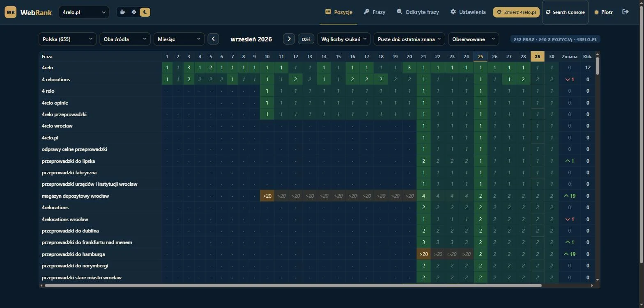Click the day 21 column header
644x308 pixels.
pyautogui.click(x=423, y=57)
